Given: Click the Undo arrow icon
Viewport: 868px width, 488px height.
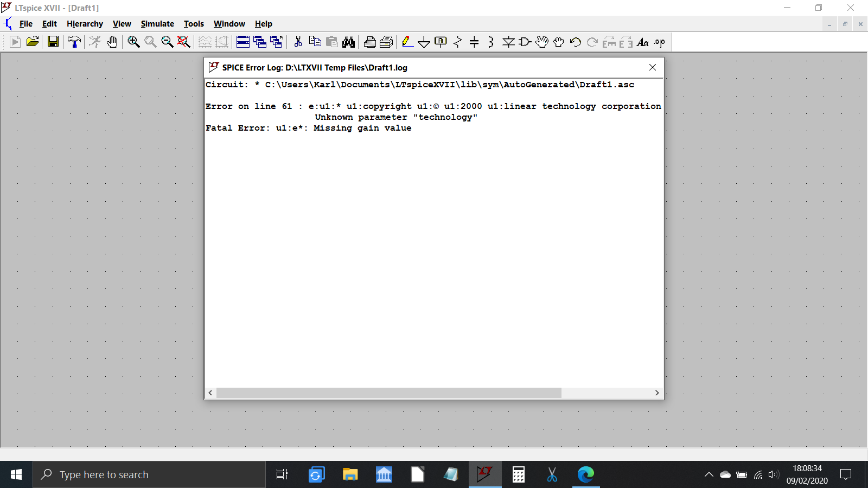Looking at the screenshot, I should 576,42.
